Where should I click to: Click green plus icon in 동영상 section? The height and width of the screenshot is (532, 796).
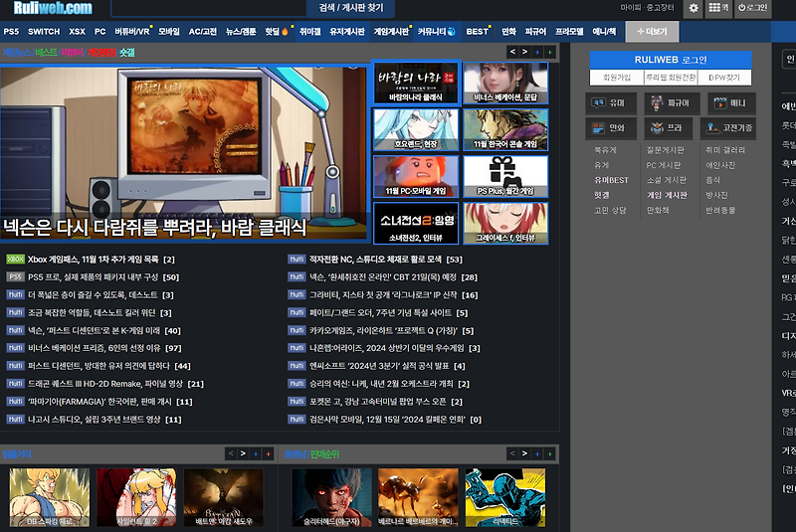tap(550, 453)
